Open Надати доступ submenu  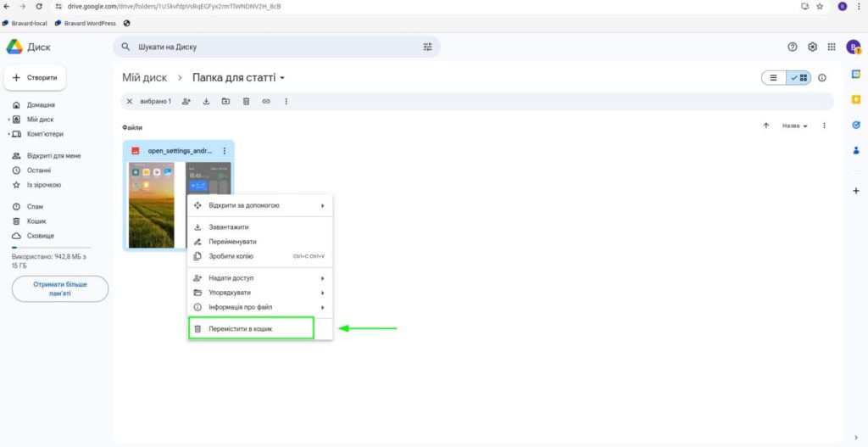[x=260, y=278]
